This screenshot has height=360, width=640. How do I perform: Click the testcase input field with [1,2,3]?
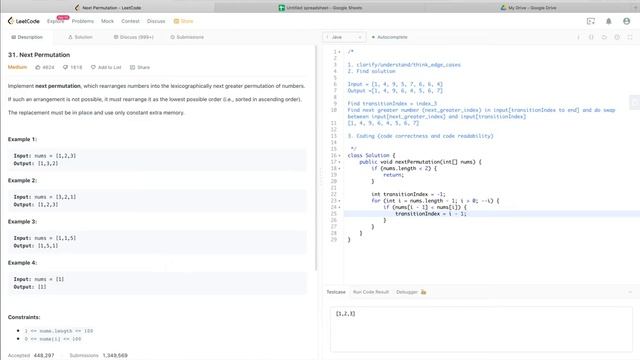(x=481, y=329)
